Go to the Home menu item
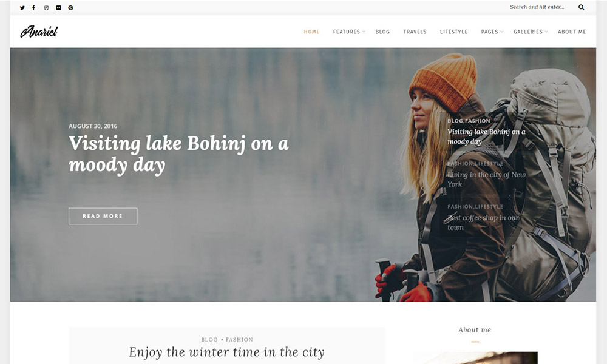 (311, 32)
